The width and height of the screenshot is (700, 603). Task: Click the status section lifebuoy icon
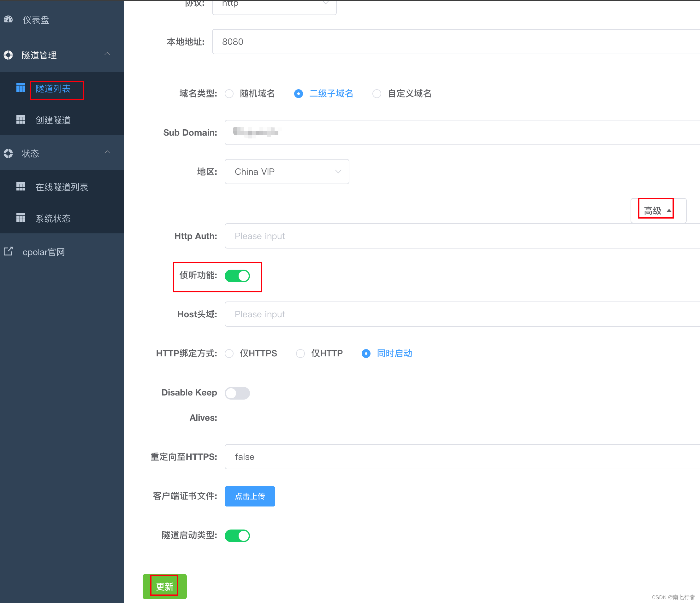click(x=8, y=154)
